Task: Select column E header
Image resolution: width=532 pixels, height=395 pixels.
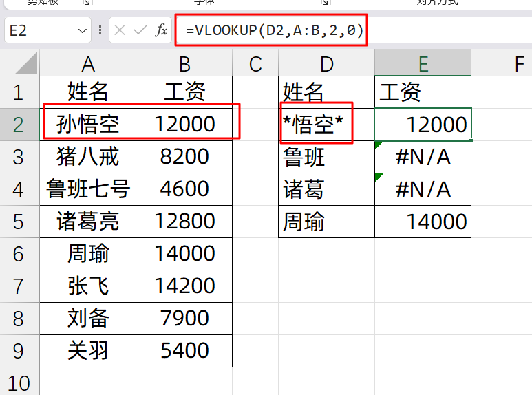Action: [423, 63]
